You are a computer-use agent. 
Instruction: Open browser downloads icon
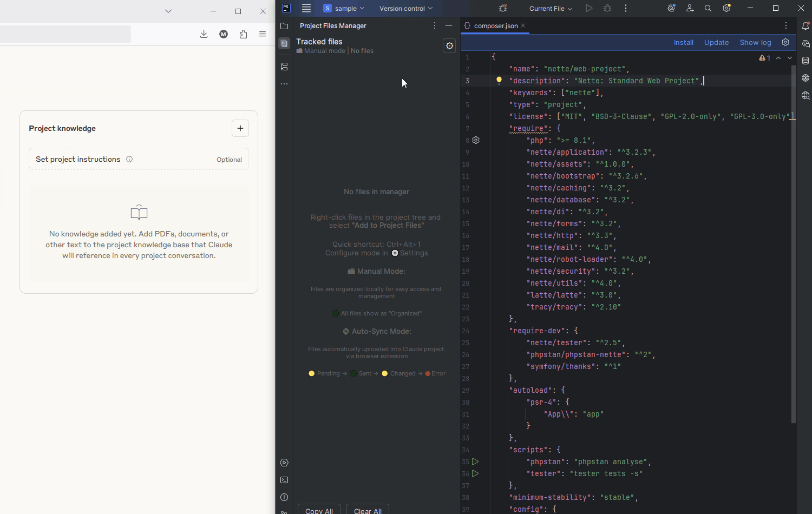click(204, 34)
